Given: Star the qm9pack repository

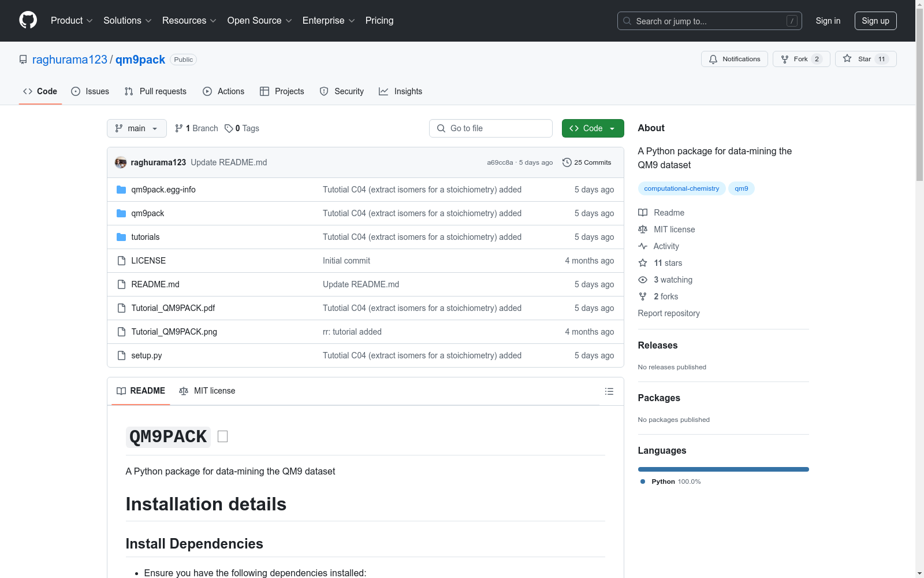Looking at the screenshot, I should (865, 59).
